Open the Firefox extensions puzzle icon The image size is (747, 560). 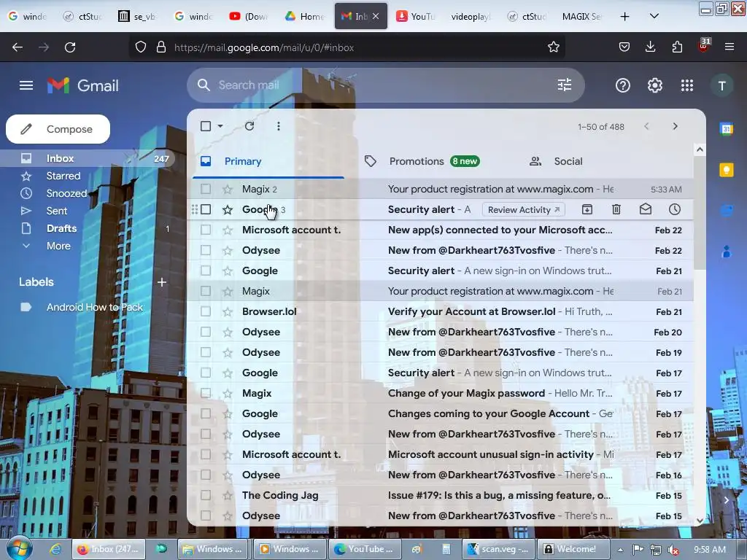pos(676,47)
